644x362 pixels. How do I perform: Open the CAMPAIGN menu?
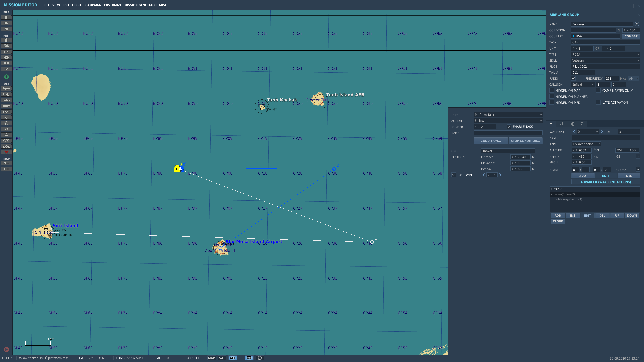coord(93,5)
